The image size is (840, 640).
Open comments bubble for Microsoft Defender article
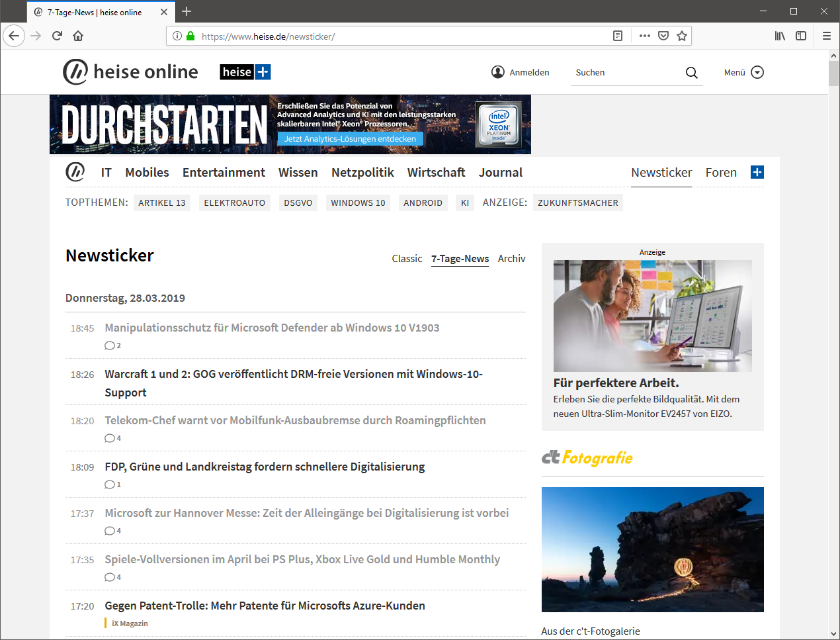[x=112, y=345]
